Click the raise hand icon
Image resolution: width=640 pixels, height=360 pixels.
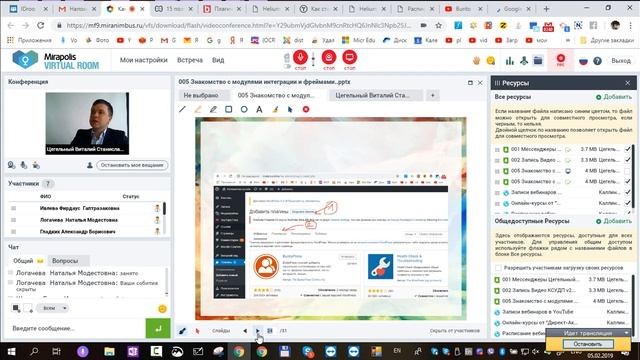pyautogui.click(x=476, y=61)
